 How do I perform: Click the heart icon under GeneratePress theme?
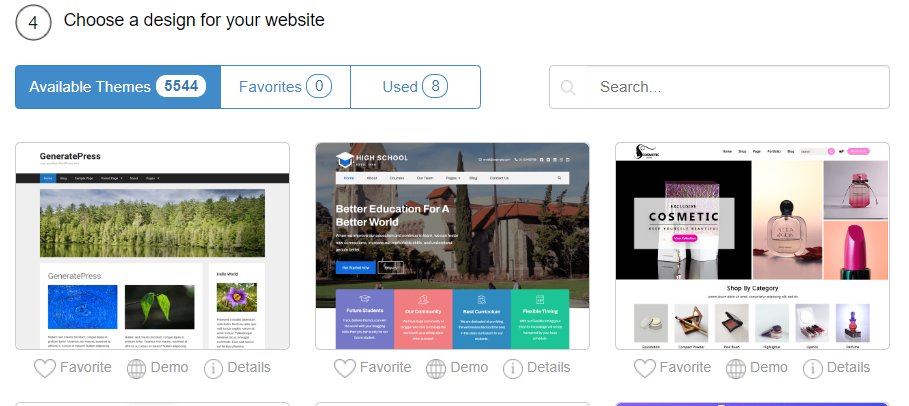45,368
